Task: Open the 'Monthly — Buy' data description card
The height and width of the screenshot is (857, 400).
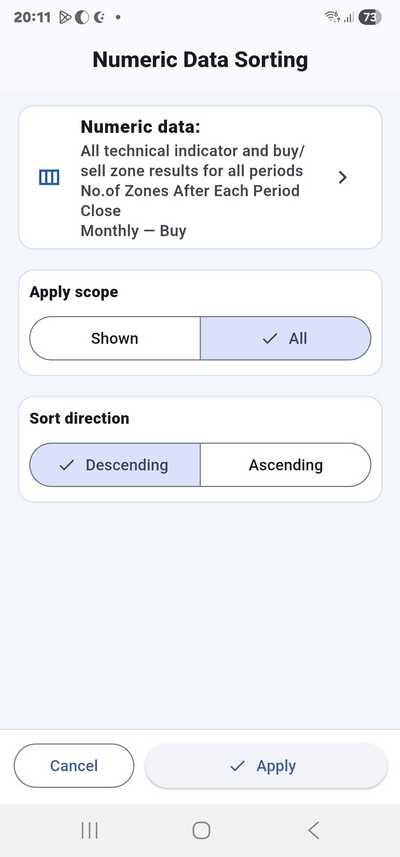Action: [x=200, y=178]
